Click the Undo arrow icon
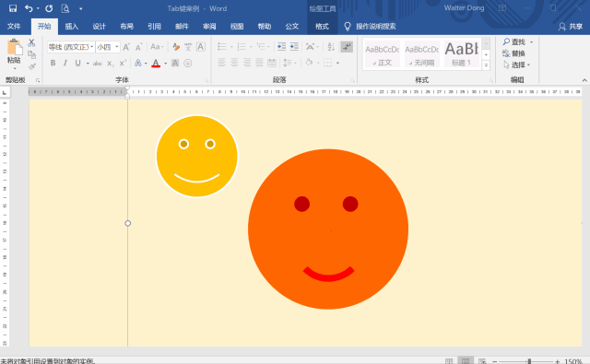Image resolution: width=590 pixels, height=364 pixels. pos(29,8)
